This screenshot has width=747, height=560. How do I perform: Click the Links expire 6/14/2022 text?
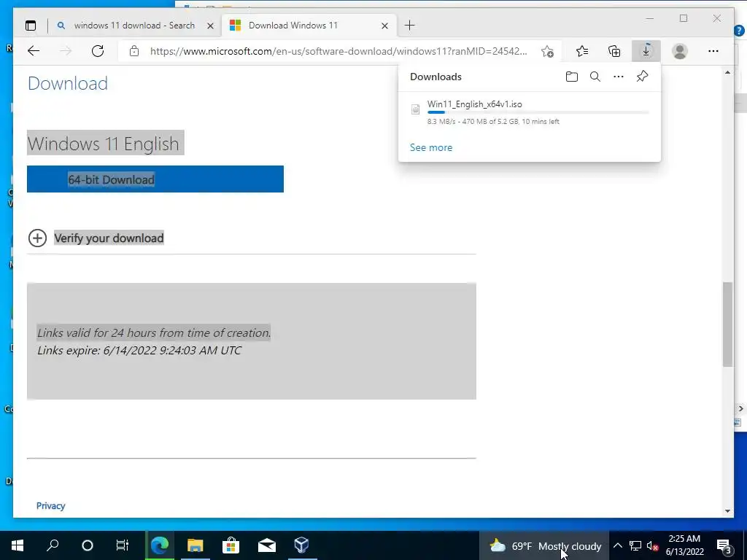(139, 351)
